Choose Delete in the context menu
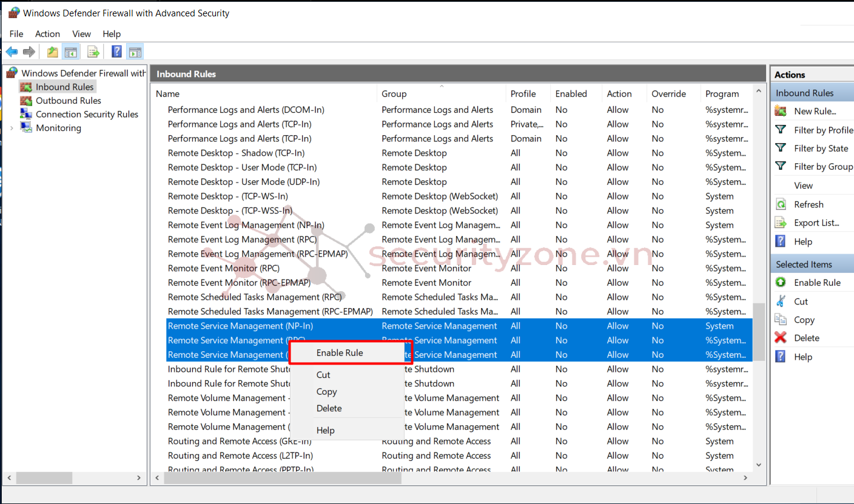Image resolution: width=854 pixels, height=504 pixels. [347, 408]
